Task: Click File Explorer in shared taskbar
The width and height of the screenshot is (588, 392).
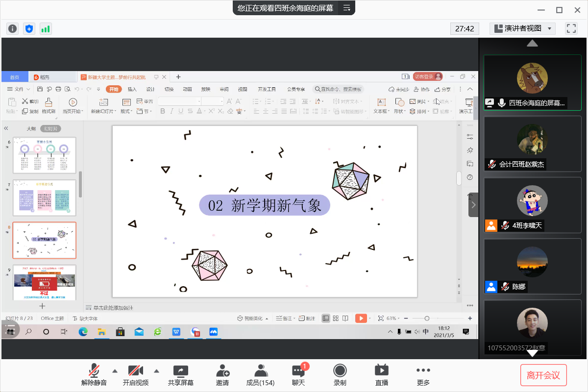Action: (101, 332)
